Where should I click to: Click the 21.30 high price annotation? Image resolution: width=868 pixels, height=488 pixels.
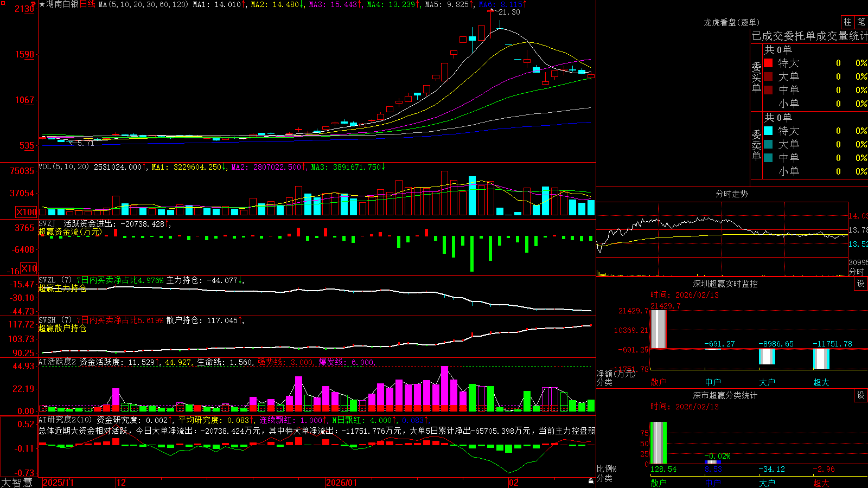(509, 12)
